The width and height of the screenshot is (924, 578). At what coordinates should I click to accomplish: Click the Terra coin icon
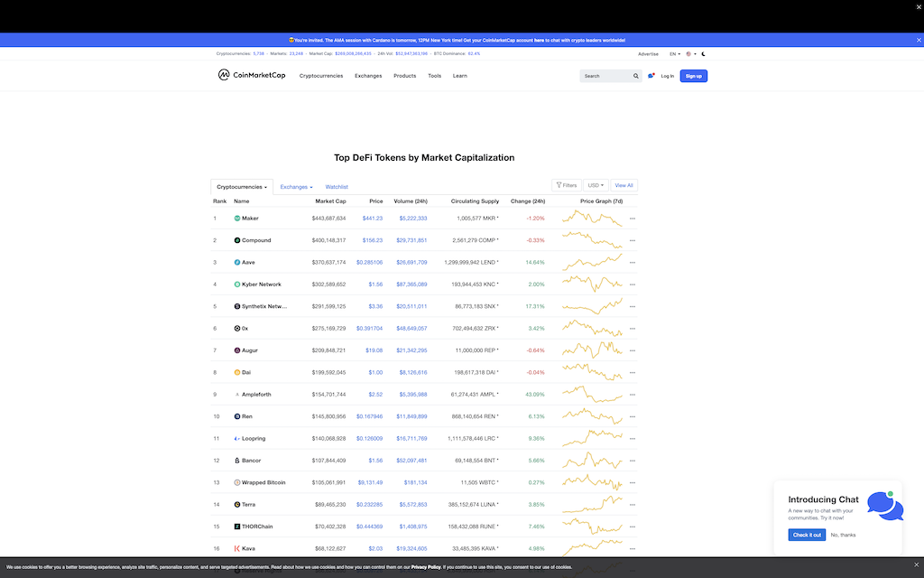pos(237,504)
